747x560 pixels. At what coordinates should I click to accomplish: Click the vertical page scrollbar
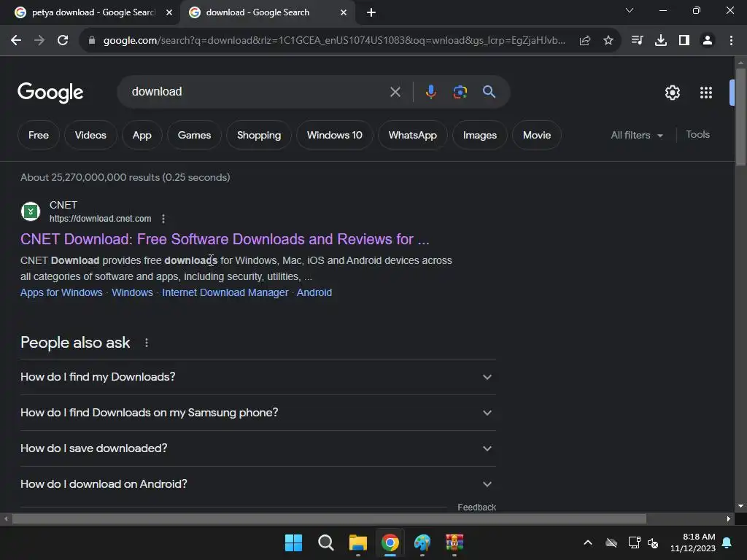pos(740,117)
